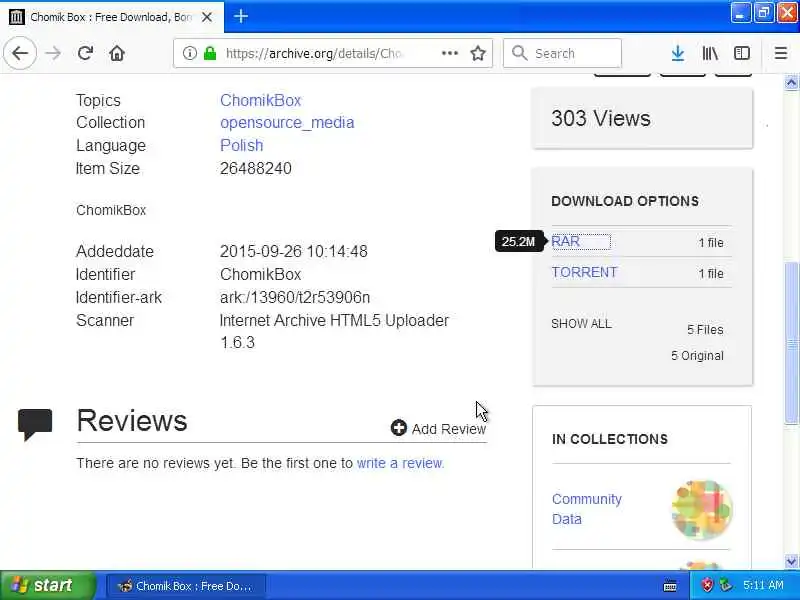The height and width of the screenshot is (600, 800).
Task: Click the 303 Views counter
Action: tap(601, 118)
